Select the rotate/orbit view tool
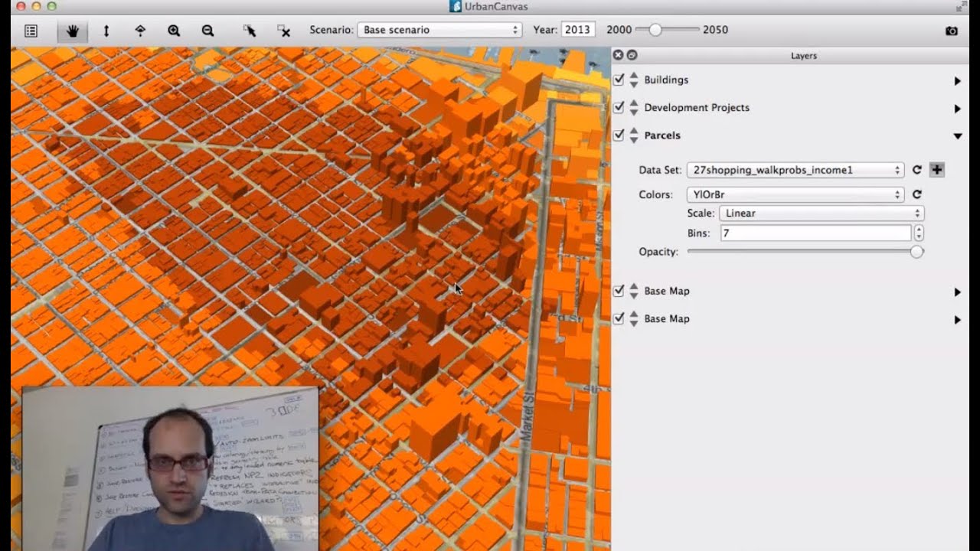 [140, 31]
